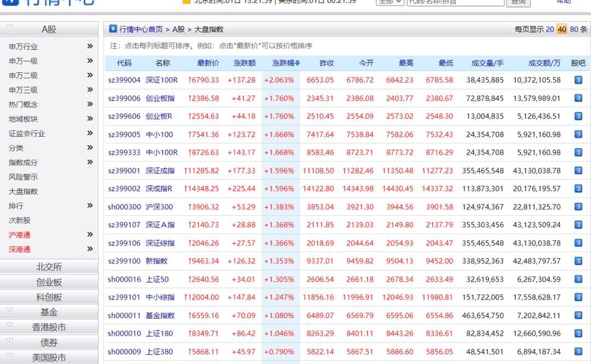Image resolution: width=591 pixels, height=364 pixels.
Task: Open stock forum icon for 新指数 row
Action: pyautogui.click(x=578, y=261)
